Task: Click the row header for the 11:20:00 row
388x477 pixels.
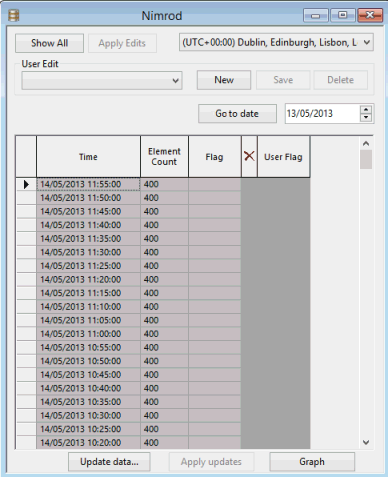Action: pos(26,280)
